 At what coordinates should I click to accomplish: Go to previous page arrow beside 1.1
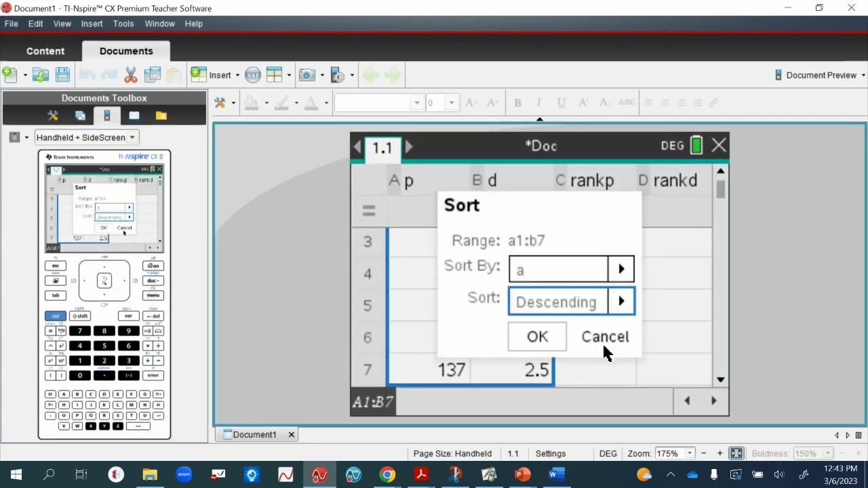click(x=357, y=146)
